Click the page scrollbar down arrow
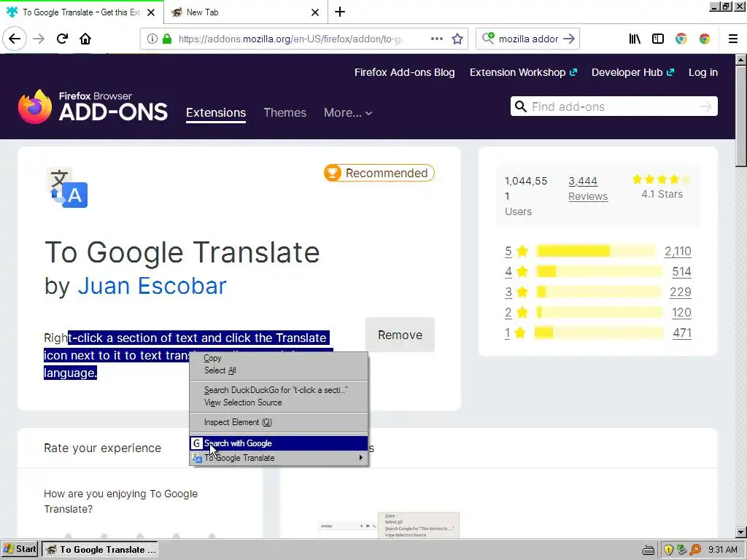 point(740,532)
